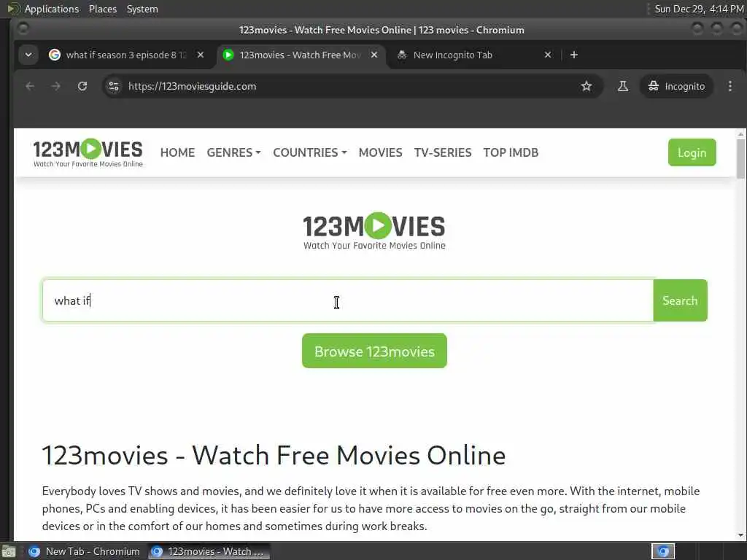Image resolution: width=747 pixels, height=560 pixels.
Task: Switch to 'what if season 3 episode 8' tab
Action: (125, 55)
